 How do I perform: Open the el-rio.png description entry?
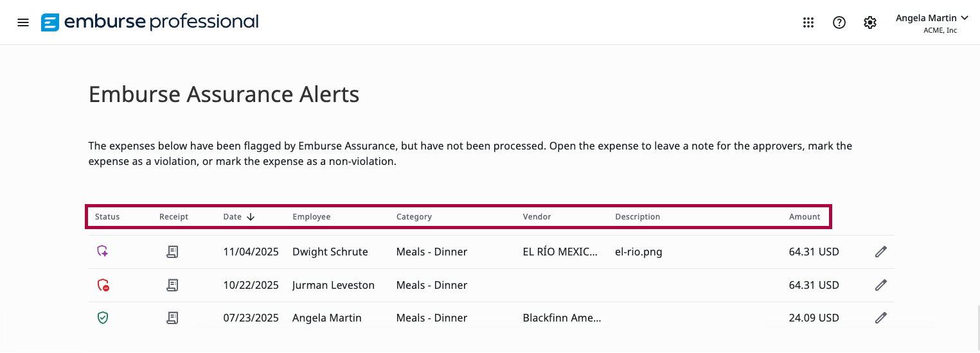(639, 252)
